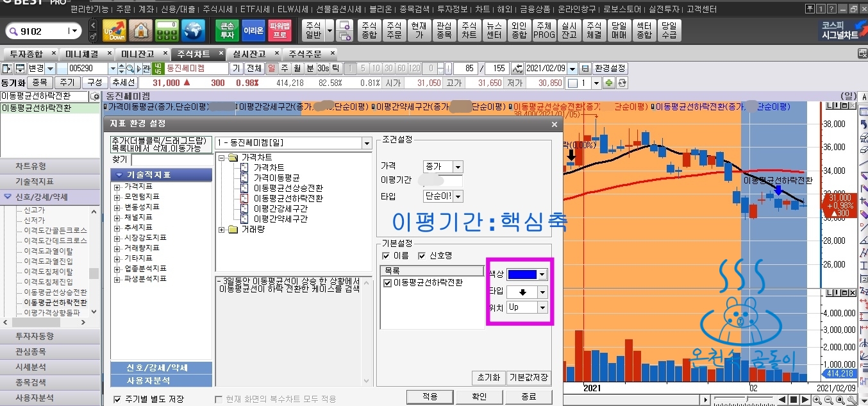Select the 월 monthly period toggle
868x406 pixels.
click(x=297, y=68)
